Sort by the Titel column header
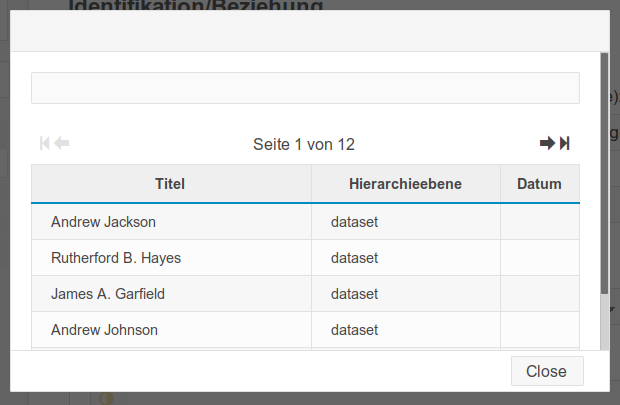 [x=171, y=184]
